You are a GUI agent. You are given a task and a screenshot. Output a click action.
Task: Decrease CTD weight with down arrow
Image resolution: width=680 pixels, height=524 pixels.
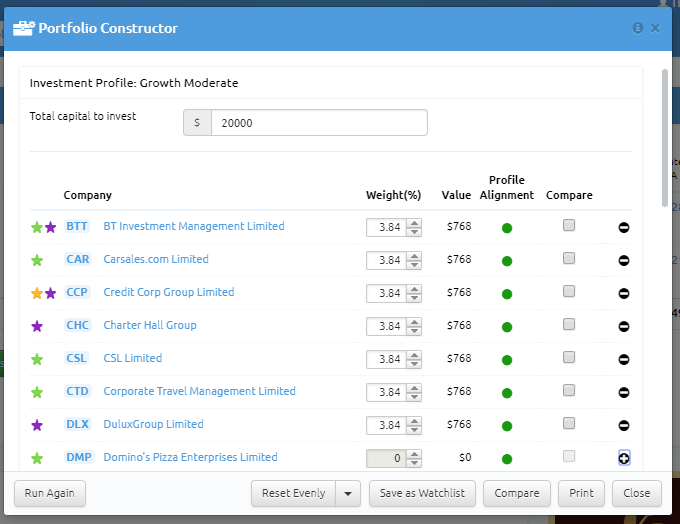(x=414, y=396)
